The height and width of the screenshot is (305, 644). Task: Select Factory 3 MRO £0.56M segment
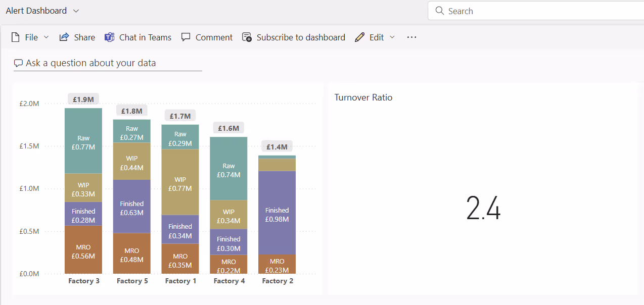point(83,250)
